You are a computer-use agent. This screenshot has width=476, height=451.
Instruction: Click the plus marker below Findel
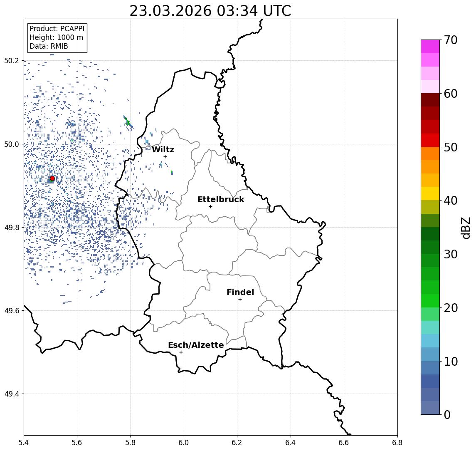(x=240, y=300)
